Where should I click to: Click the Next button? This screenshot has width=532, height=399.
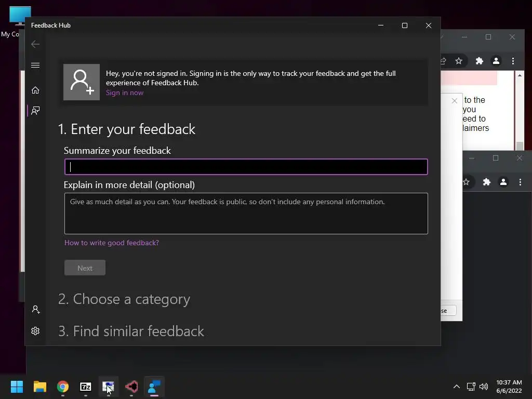pyautogui.click(x=85, y=268)
